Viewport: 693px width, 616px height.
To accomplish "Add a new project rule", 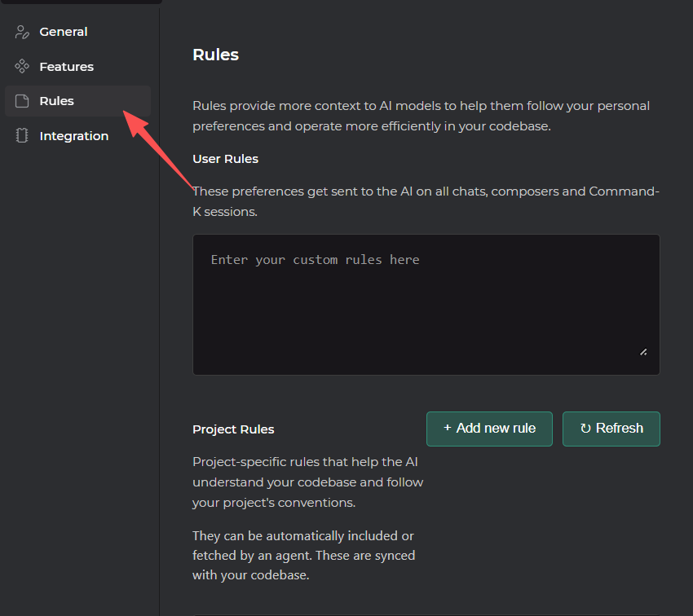I will pos(489,429).
